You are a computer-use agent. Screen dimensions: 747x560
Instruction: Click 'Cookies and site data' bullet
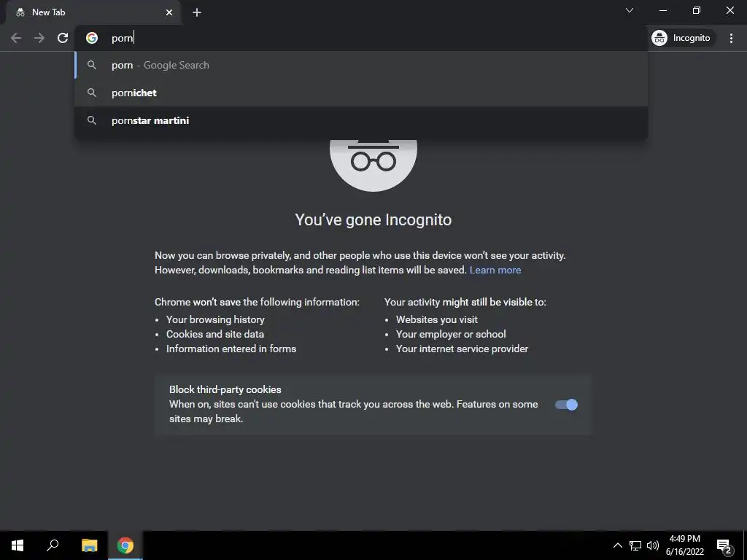pos(215,334)
